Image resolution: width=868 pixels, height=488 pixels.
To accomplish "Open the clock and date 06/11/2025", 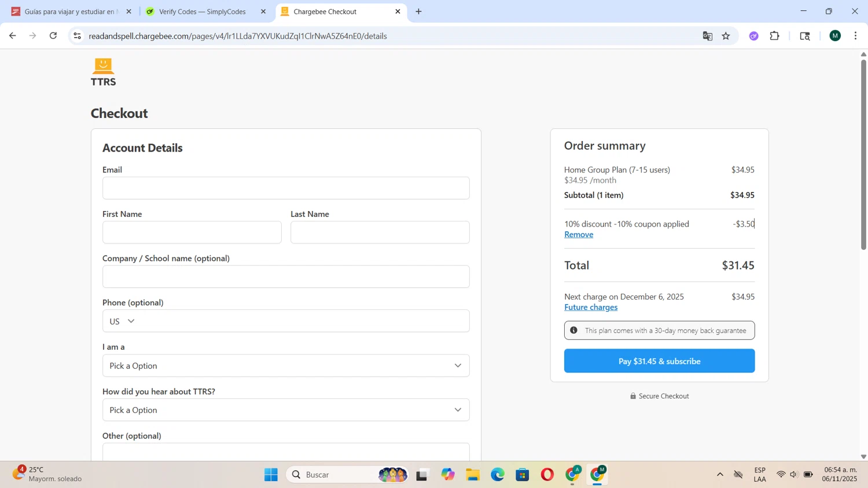I will pos(841,474).
